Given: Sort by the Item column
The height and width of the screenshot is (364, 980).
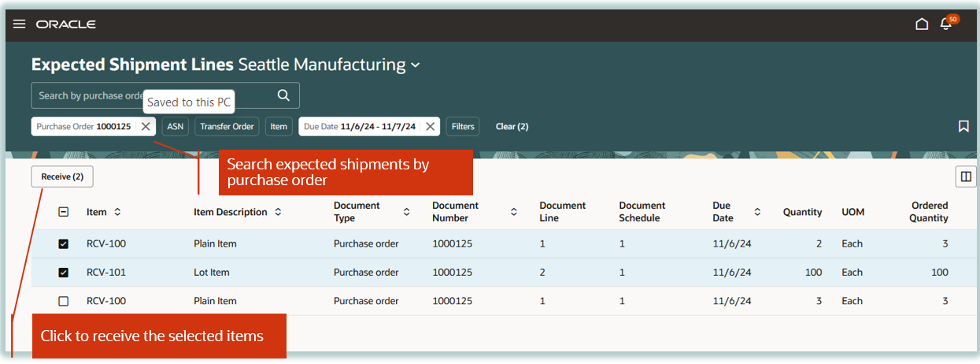Looking at the screenshot, I should [x=117, y=212].
